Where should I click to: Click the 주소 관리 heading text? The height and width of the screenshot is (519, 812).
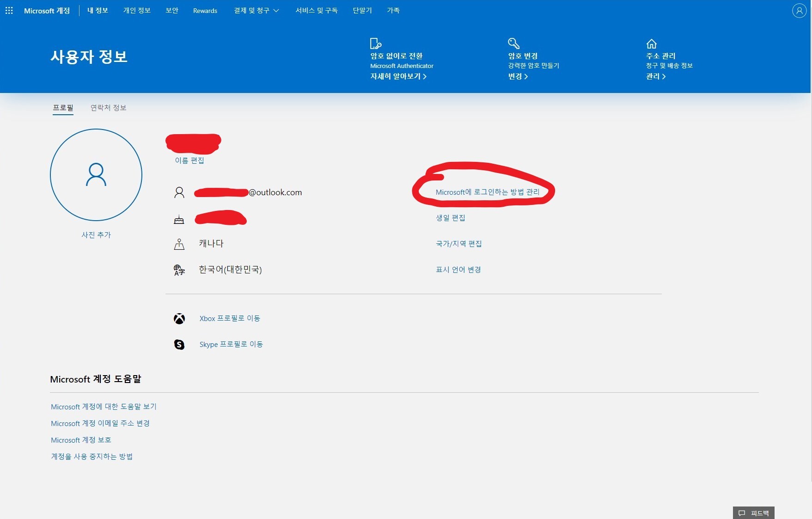pyautogui.click(x=660, y=56)
